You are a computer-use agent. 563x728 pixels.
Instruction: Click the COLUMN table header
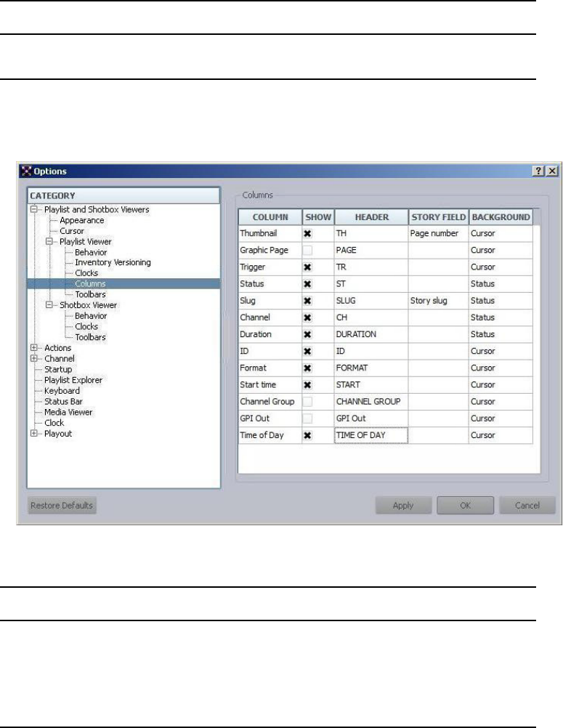270,217
